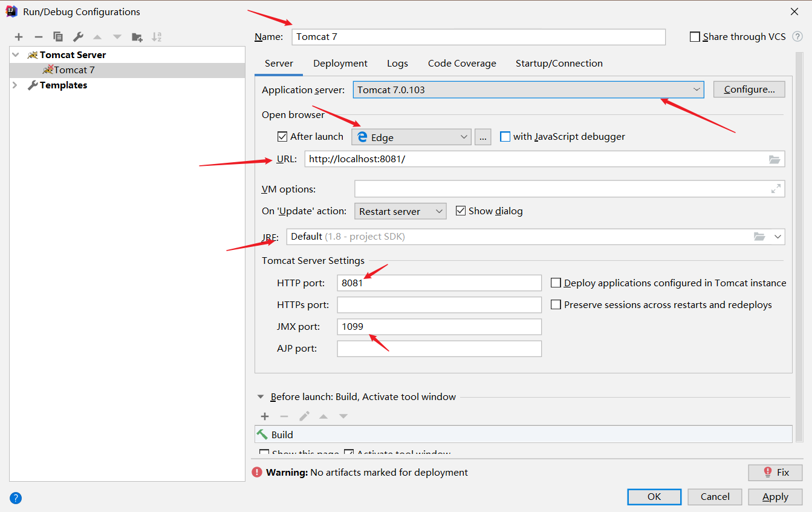Click the OK button
The height and width of the screenshot is (512, 812).
click(654, 497)
